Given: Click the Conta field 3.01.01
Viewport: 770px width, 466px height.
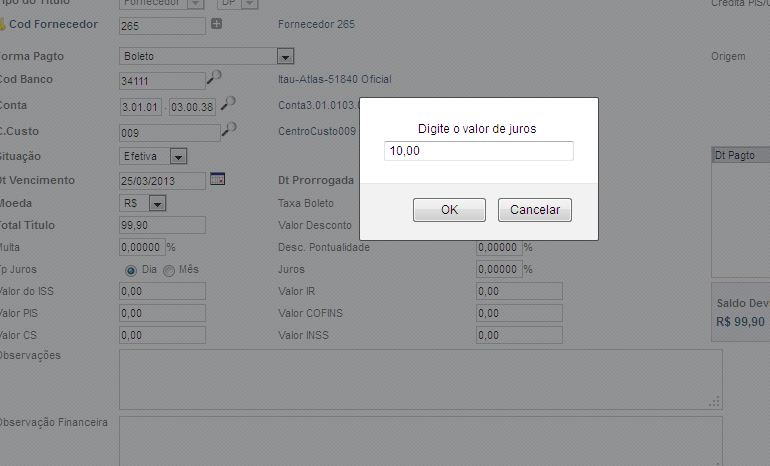Looking at the screenshot, I should pyautogui.click(x=140, y=107).
